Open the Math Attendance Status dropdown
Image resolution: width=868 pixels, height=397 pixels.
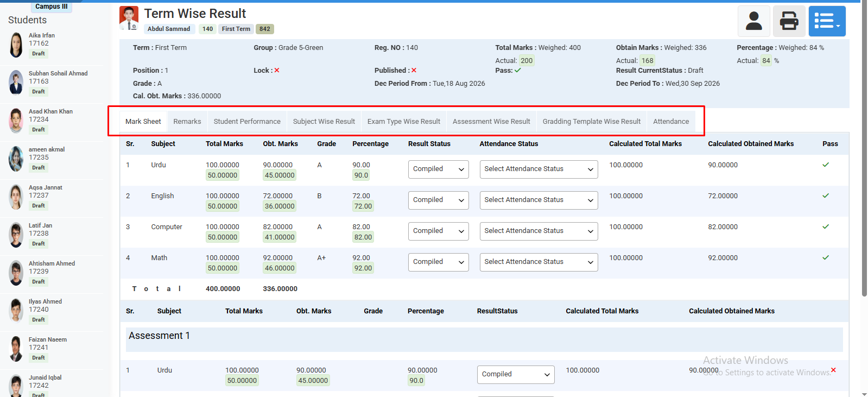pyautogui.click(x=538, y=262)
